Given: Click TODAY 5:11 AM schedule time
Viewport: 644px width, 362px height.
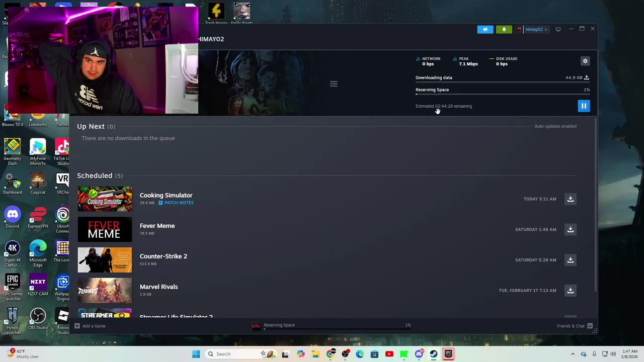Looking at the screenshot, I should 540,199.
